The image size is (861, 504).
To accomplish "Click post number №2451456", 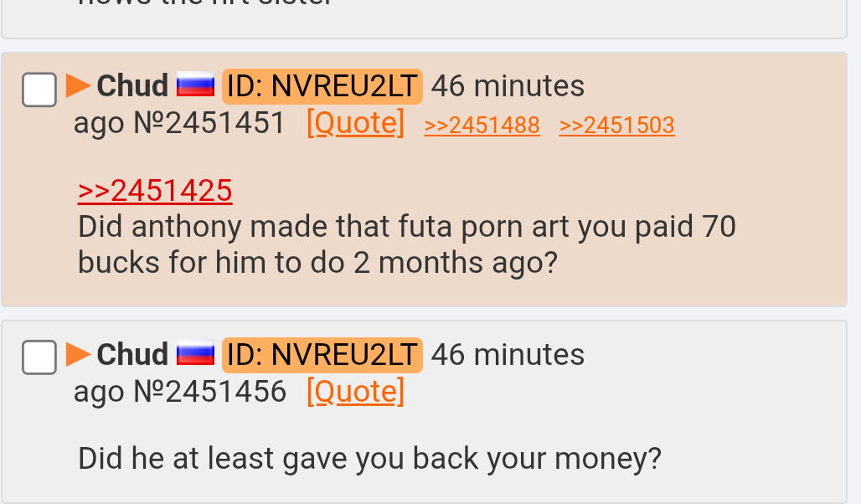I will (x=209, y=391).
